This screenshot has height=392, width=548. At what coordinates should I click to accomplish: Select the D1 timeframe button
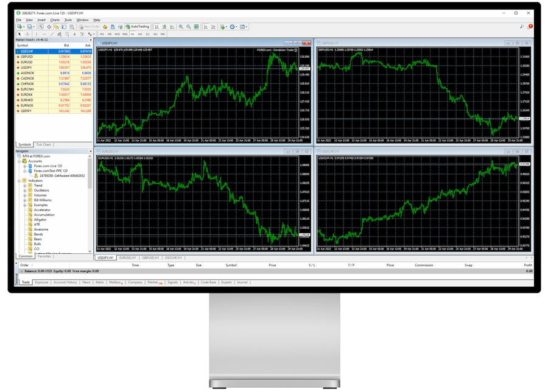(x=148, y=34)
